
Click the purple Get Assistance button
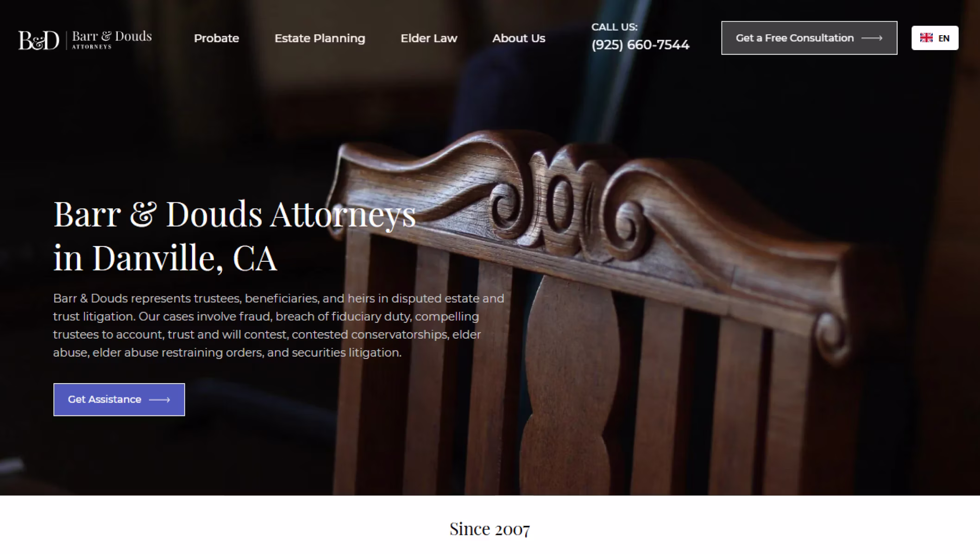119,400
